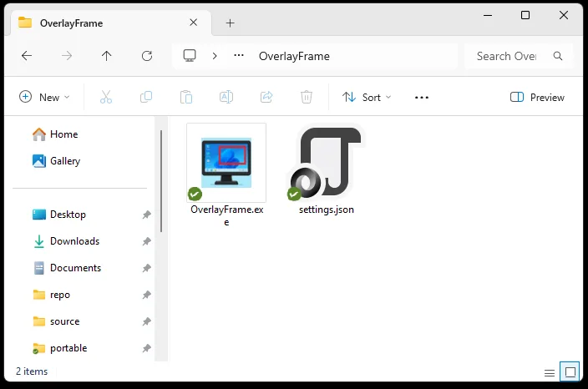Toggle the Preview pane
Image resolution: width=588 pixels, height=389 pixels.
point(537,98)
